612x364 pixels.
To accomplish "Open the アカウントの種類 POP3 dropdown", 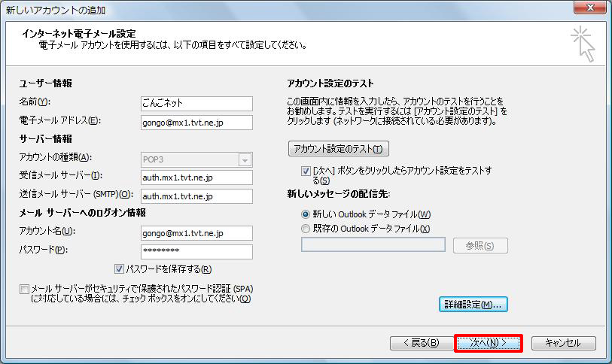I will pos(245,160).
